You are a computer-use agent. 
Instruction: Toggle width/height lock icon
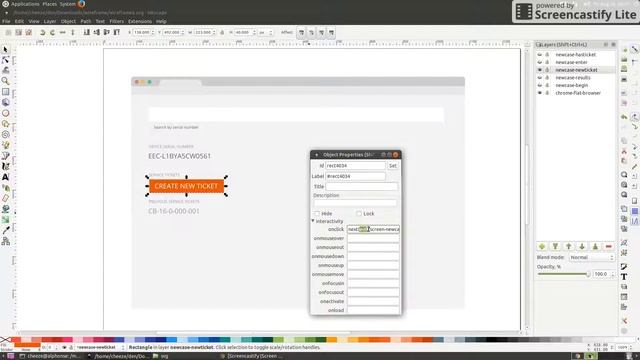[222, 32]
